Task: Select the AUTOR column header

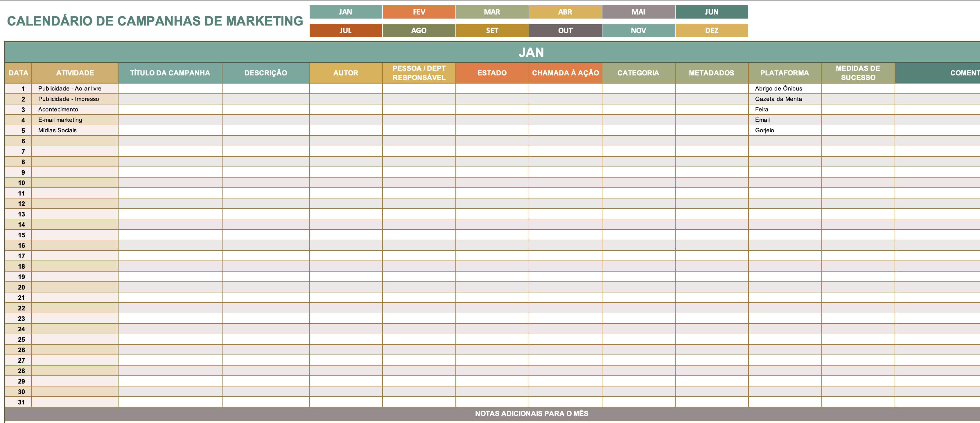Action: coord(346,73)
